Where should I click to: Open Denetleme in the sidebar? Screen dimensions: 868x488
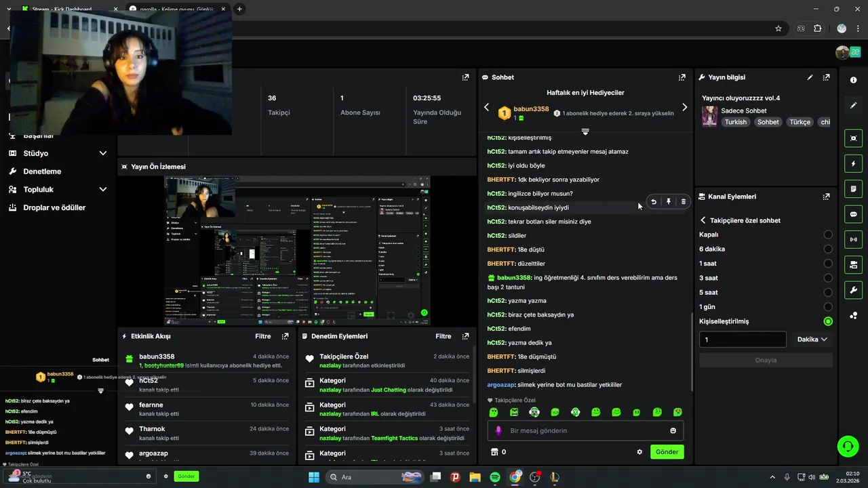pyautogui.click(x=42, y=171)
